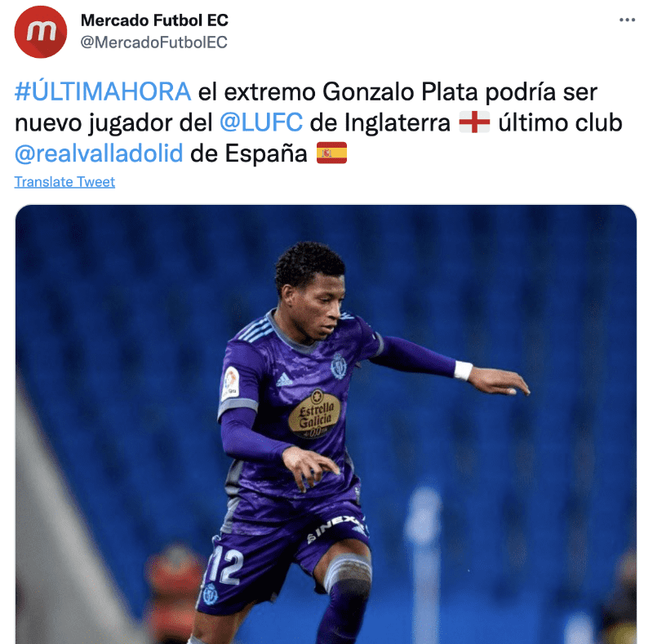653x644 pixels.
Task: Open the #ÚLTIMAHORA hashtag
Action: [103, 91]
